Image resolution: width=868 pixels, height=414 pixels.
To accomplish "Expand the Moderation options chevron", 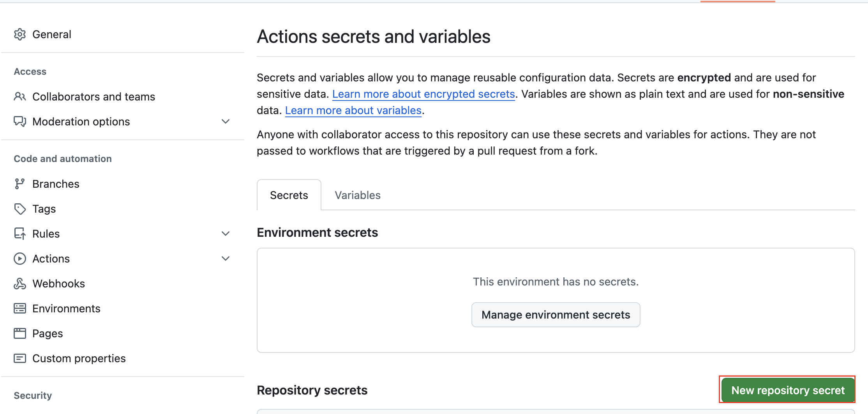I will 226,122.
